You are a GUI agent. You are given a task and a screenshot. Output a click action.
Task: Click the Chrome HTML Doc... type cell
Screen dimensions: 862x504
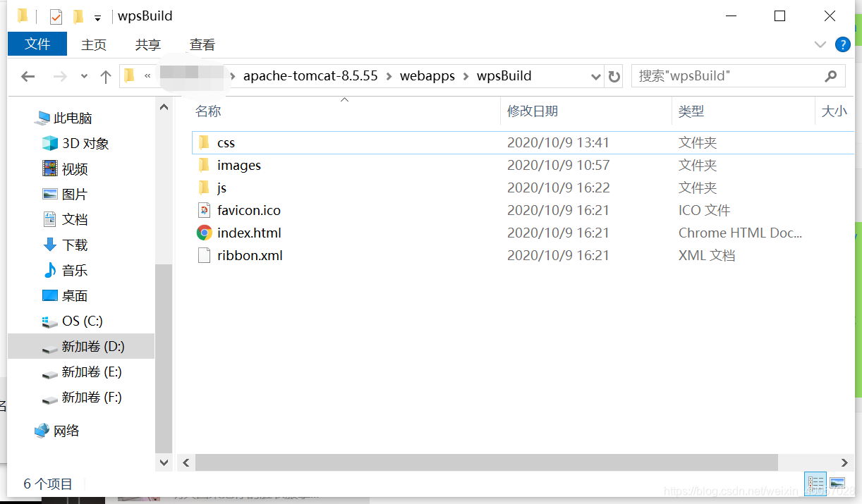[740, 233]
